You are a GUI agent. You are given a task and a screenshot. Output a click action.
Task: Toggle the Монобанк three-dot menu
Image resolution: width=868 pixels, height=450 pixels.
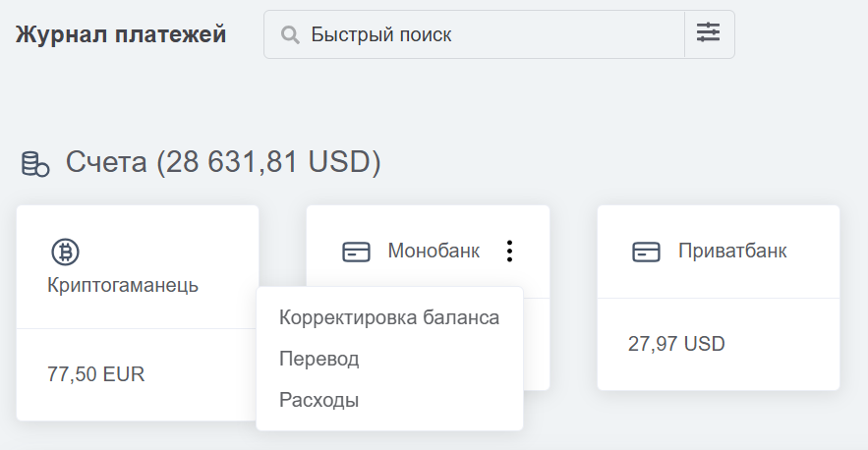pyautogui.click(x=509, y=252)
